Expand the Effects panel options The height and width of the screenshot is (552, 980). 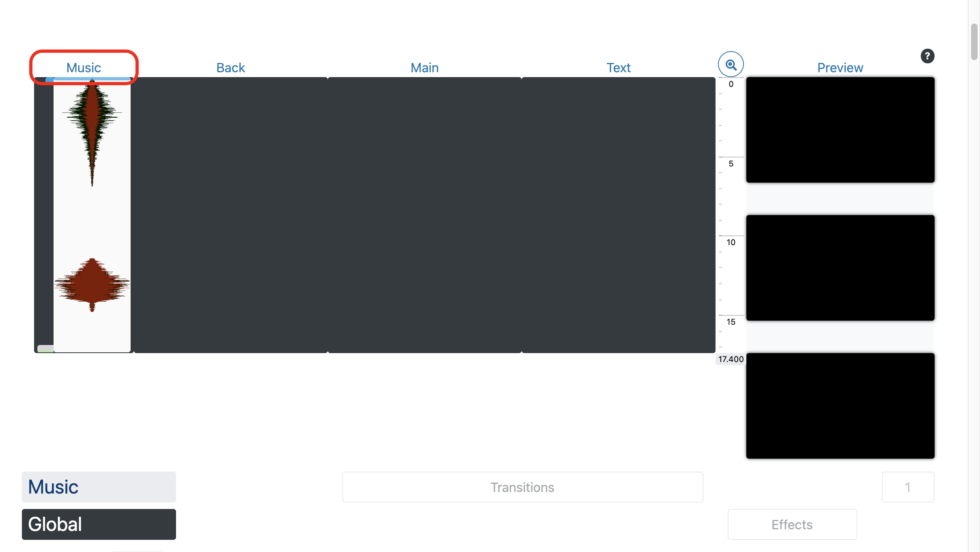[x=791, y=524]
